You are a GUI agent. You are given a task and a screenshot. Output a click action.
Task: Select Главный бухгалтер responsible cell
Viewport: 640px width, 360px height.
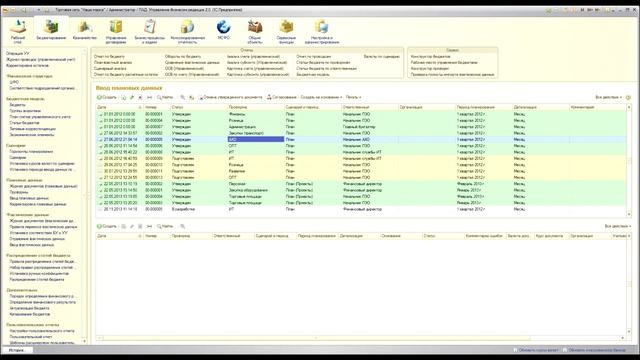tap(369, 127)
